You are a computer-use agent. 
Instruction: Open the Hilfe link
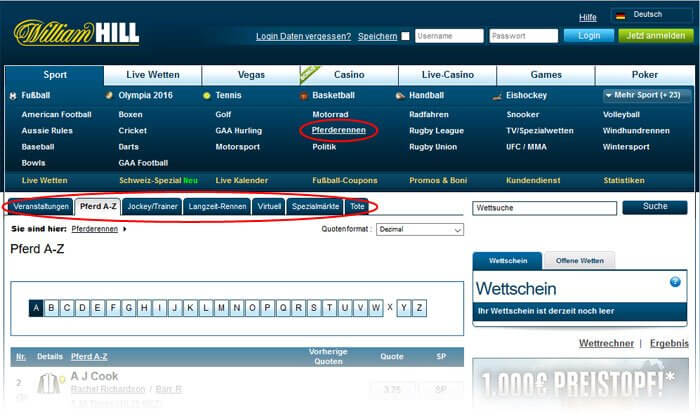(588, 17)
